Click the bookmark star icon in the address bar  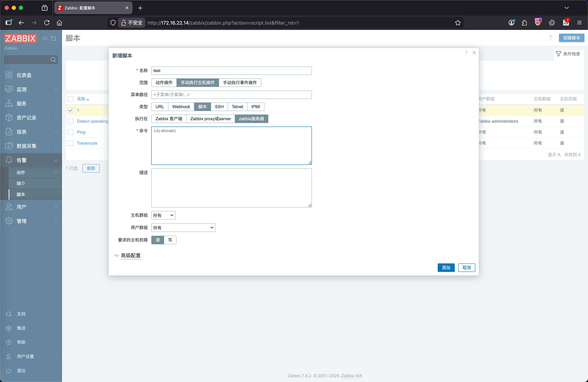click(458, 23)
